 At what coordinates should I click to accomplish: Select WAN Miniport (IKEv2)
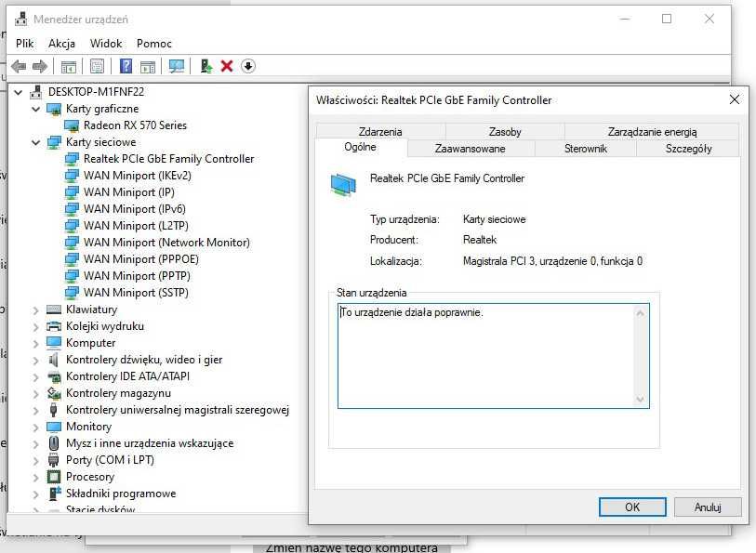[138, 176]
